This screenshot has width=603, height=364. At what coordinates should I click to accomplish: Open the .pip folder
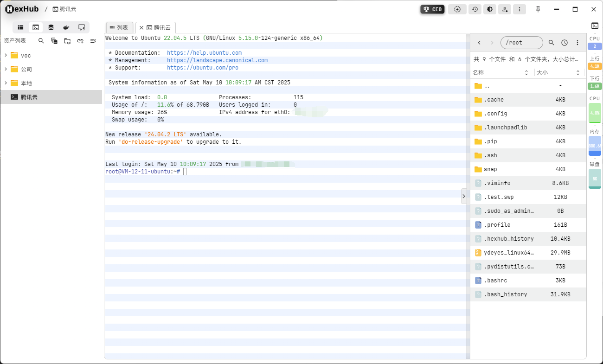(528, 141)
